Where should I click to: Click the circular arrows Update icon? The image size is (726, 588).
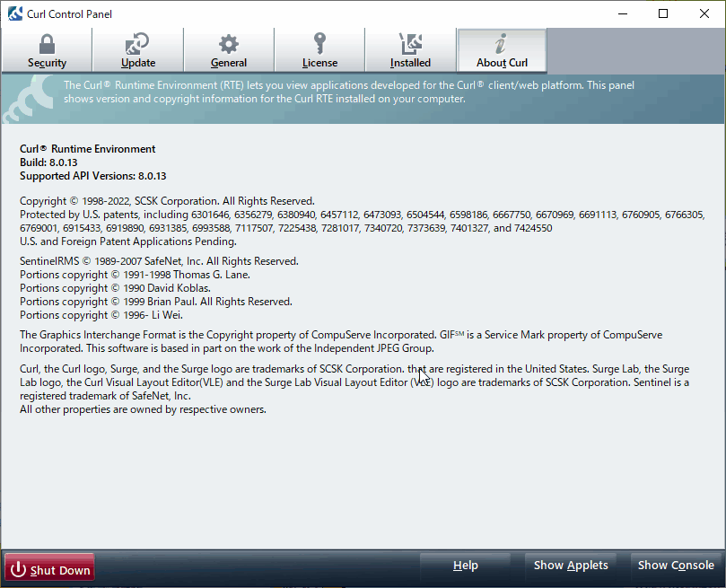pos(138,44)
